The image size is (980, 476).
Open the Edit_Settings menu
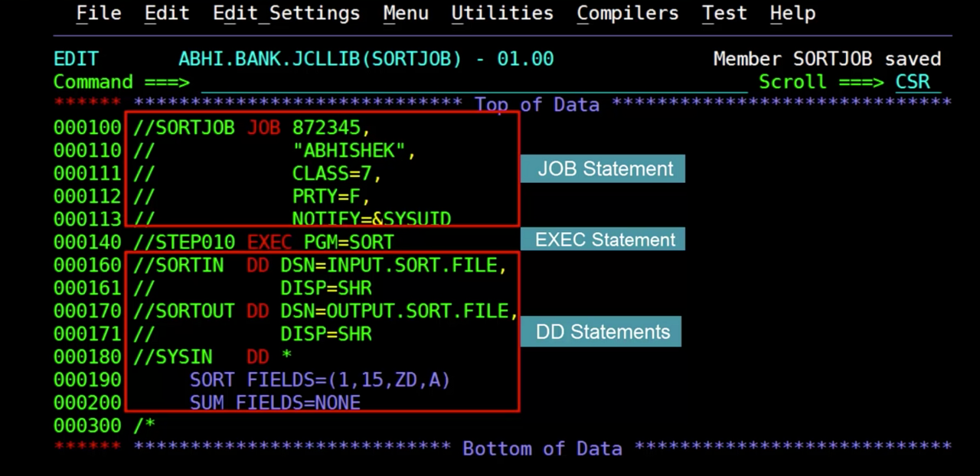tap(286, 13)
